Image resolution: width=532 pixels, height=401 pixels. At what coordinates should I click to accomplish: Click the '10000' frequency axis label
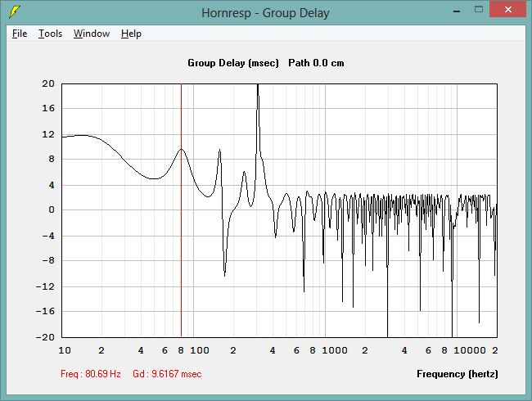coord(470,350)
